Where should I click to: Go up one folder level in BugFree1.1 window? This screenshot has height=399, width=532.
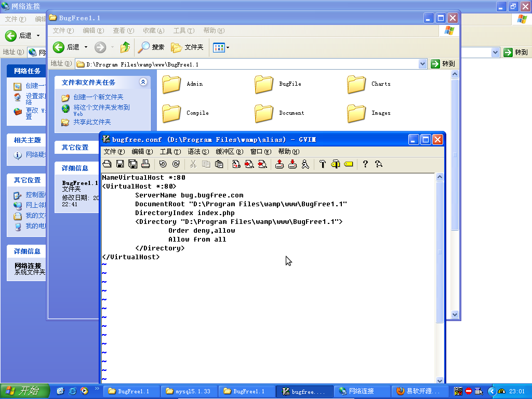click(x=125, y=47)
